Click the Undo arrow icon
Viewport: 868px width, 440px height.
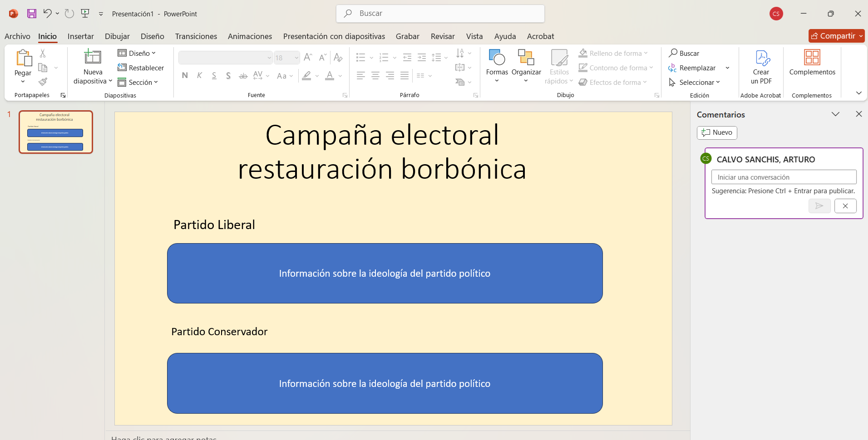47,14
